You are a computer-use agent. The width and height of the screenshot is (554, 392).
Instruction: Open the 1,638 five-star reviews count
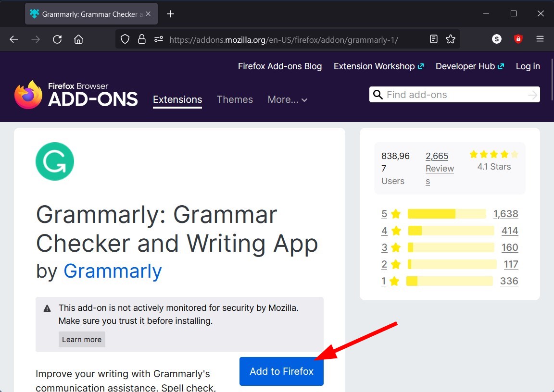505,214
